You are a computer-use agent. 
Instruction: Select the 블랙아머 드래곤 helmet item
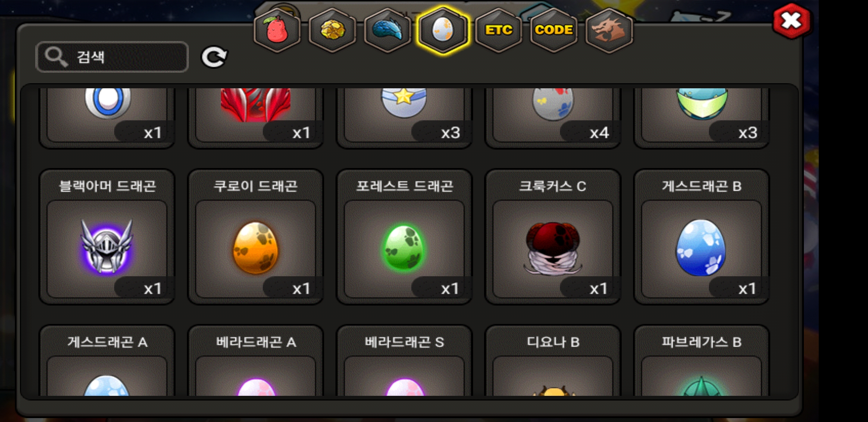pyautogui.click(x=107, y=237)
